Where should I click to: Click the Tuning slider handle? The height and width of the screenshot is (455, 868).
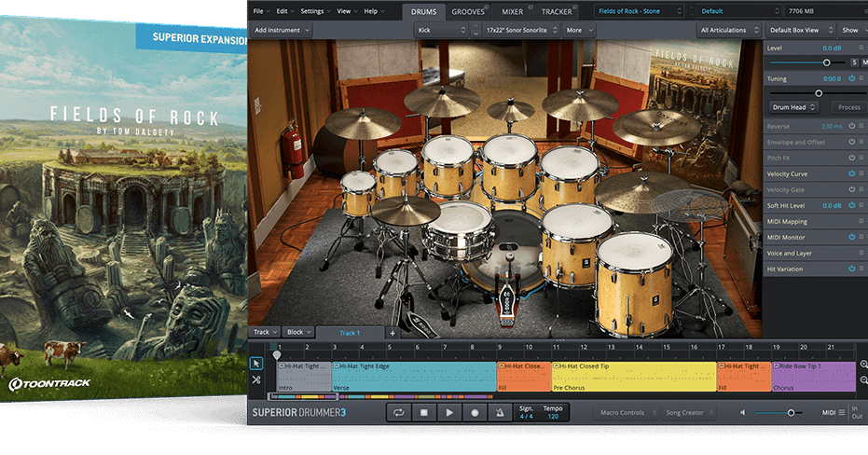pyautogui.click(x=819, y=93)
